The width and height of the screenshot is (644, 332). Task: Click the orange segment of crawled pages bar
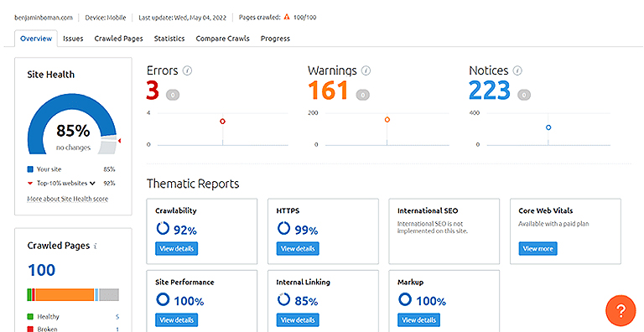click(x=65, y=294)
